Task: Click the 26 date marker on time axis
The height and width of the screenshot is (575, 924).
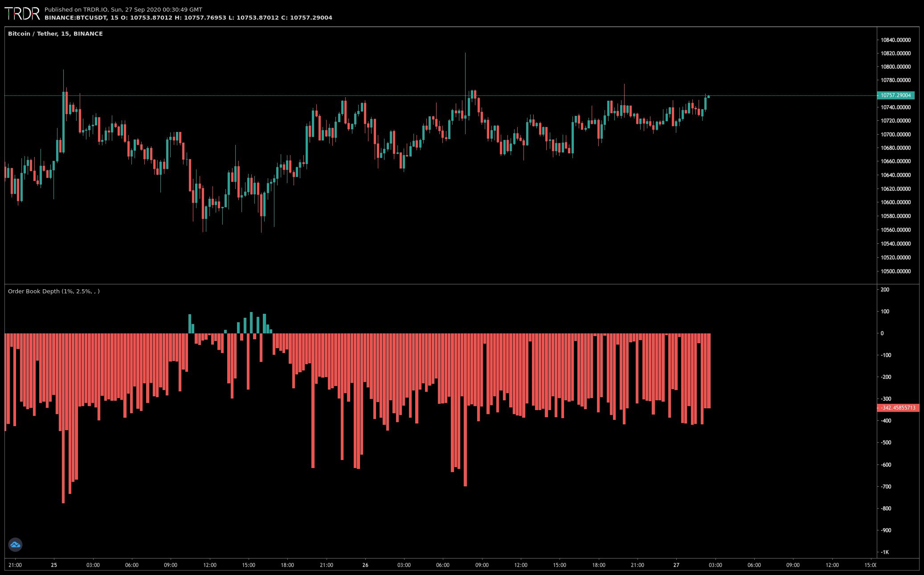Action: click(365, 565)
